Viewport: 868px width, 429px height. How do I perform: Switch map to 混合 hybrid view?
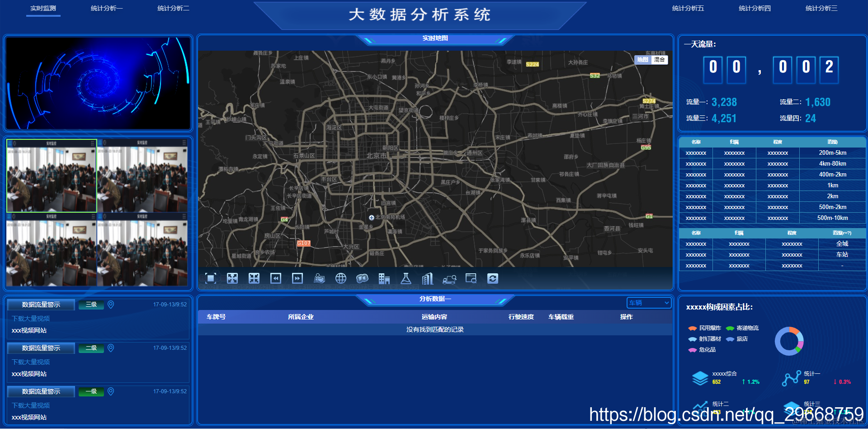pos(660,60)
